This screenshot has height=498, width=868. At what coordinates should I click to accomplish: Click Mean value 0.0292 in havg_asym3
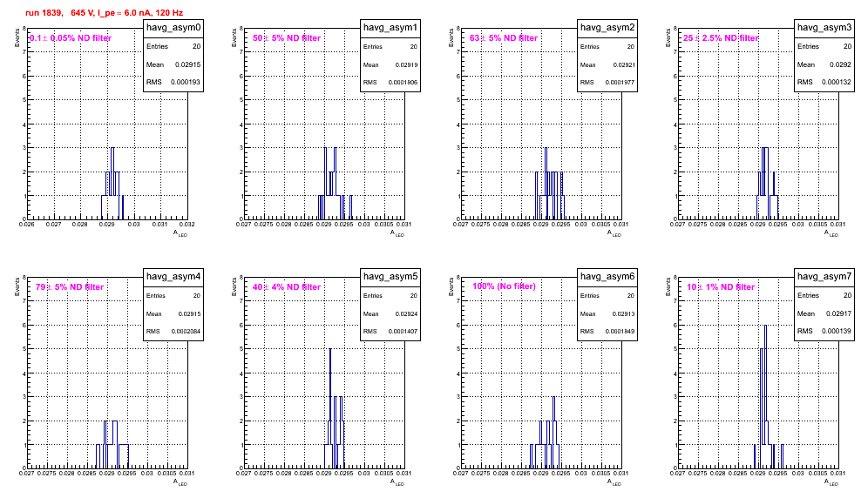(x=840, y=64)
